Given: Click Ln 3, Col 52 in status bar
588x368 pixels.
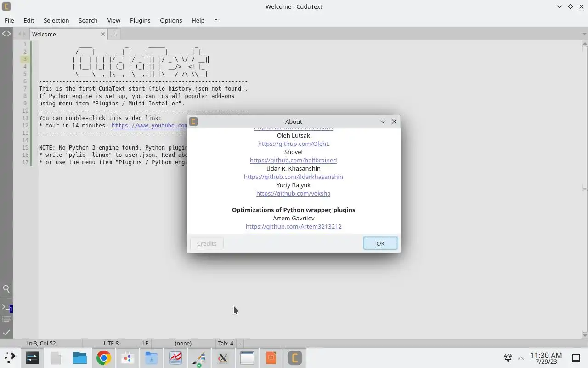Looking at the screenshot, I should point(41,343).
